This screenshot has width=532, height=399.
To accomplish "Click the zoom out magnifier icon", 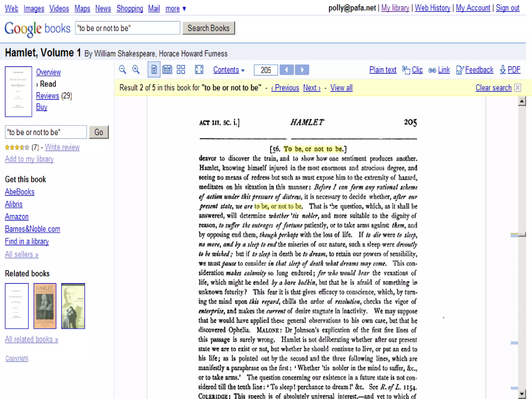I will coord(122,70).
